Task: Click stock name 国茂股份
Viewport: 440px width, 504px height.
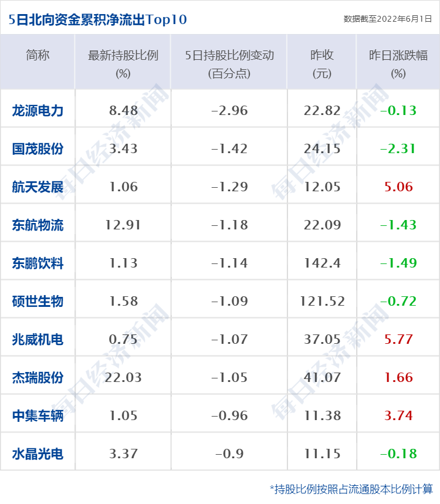Action: click(x=38, y=149)
